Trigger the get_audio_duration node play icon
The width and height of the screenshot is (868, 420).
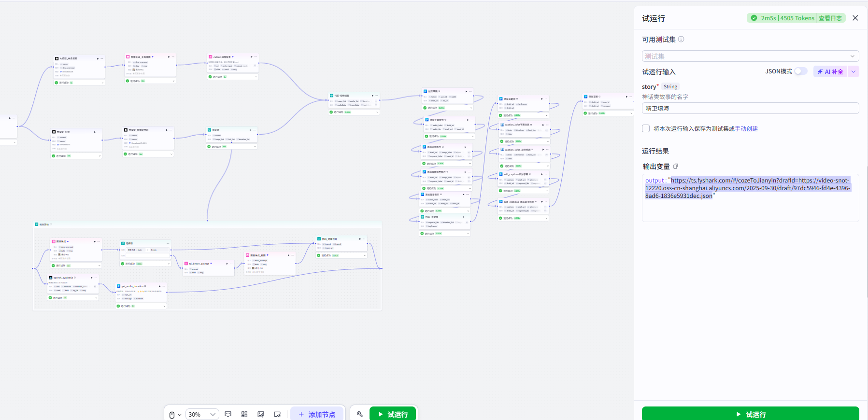tap(159, 286)
